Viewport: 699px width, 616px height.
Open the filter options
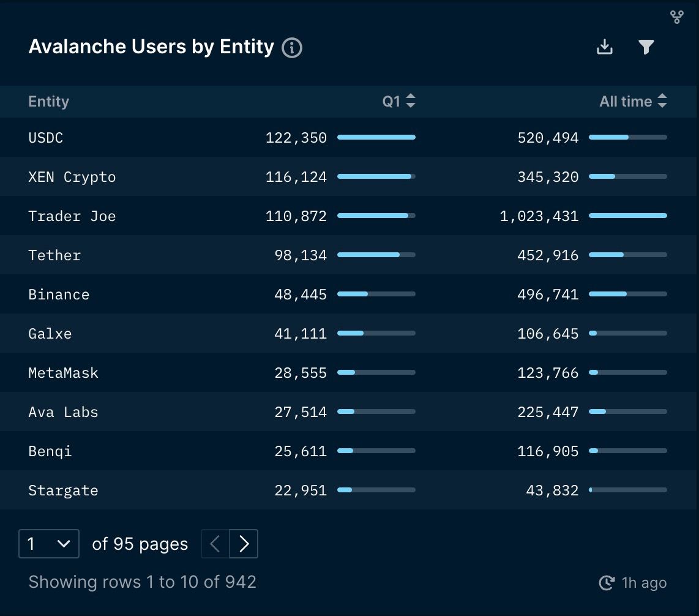point(647,47)
